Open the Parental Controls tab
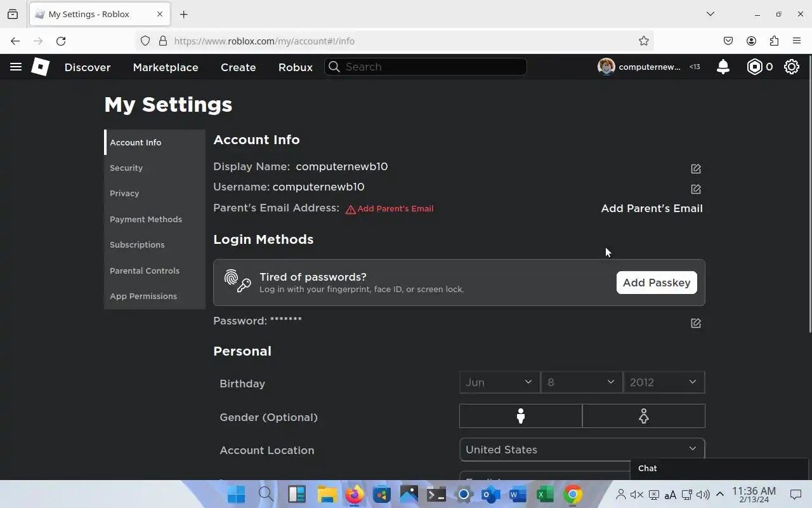This screenshot has height=508, width=812. coord(155,271)
